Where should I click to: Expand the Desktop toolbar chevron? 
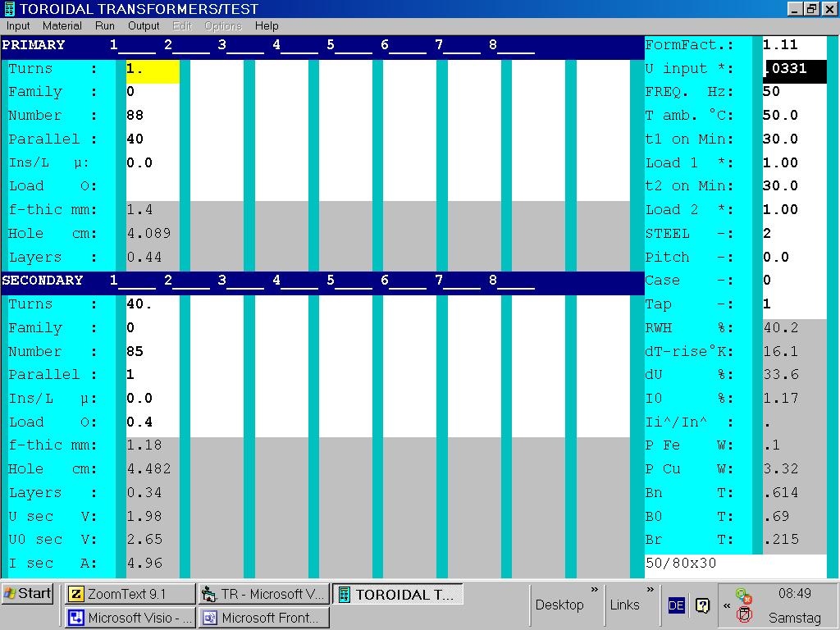tap(594, 590)
